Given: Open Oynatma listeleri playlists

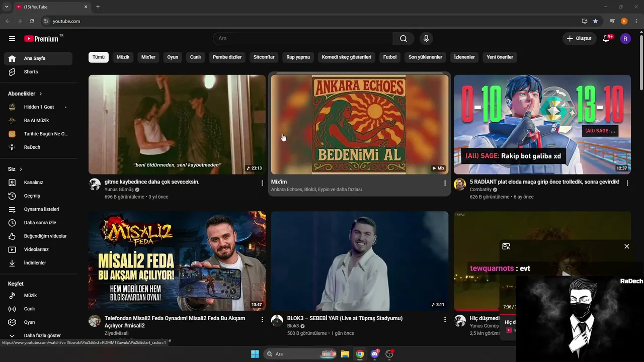Looking at the screenshot, I should (x=38, y=209).
